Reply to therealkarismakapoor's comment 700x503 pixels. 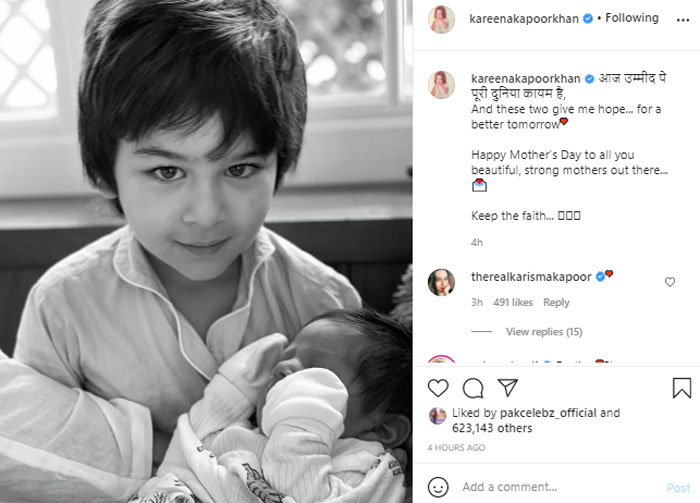tap(556, 303)
